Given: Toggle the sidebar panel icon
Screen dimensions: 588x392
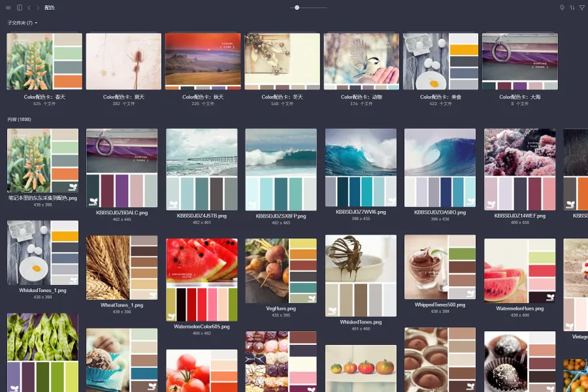Looking at the screenshot, I should (20, 8).
